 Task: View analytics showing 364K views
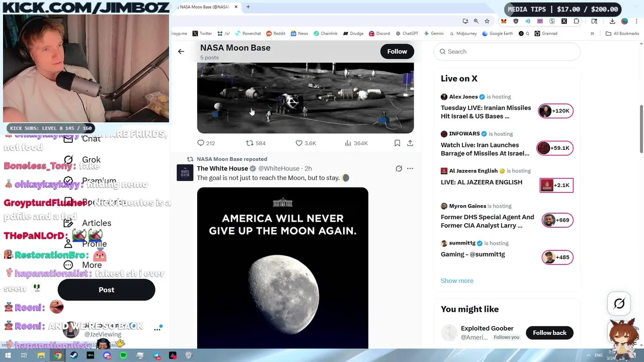coord(356,143)
